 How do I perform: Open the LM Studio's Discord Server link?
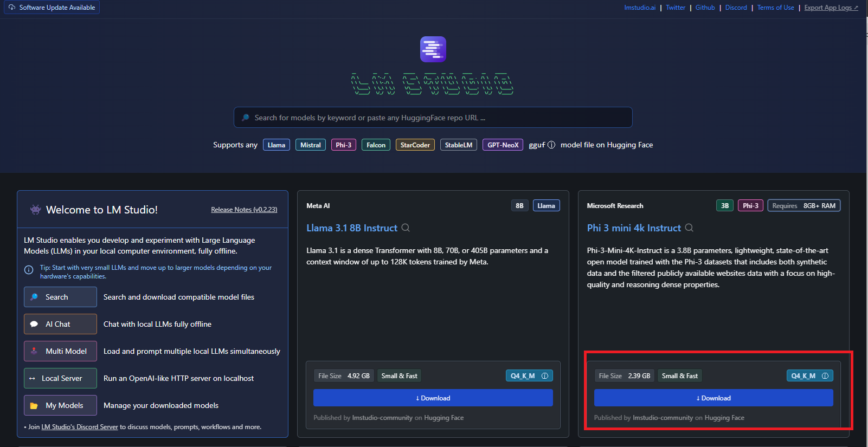[80, 427]
